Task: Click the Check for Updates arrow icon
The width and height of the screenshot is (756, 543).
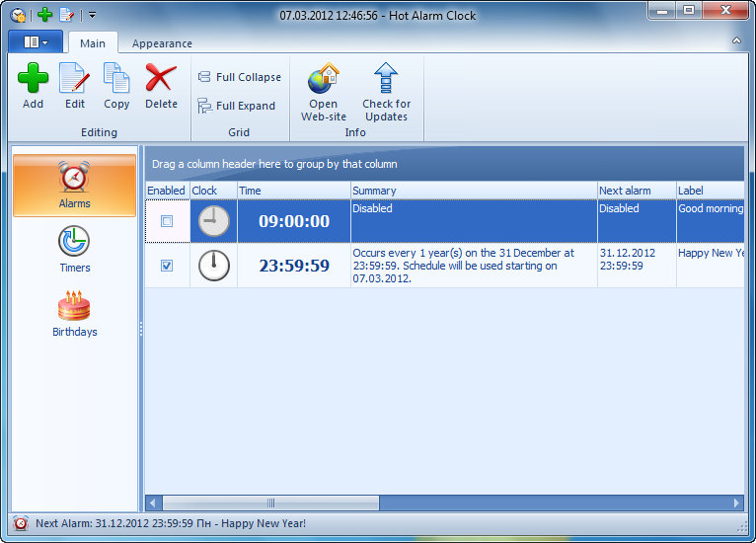Action: click(x=386, y=78)
